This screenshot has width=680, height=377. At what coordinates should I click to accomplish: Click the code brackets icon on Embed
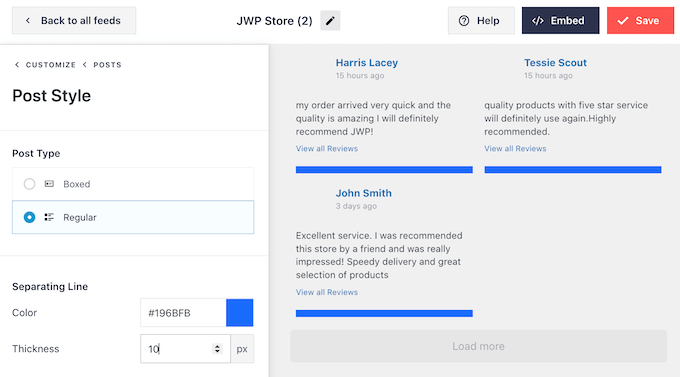click(x=538, y=20)
